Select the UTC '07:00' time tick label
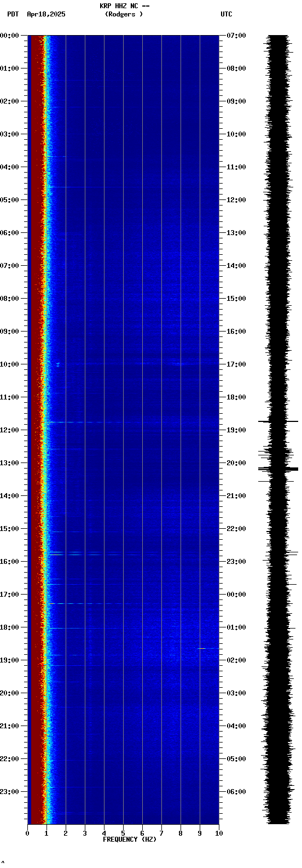The image size is (302, 868). [236, 36]
